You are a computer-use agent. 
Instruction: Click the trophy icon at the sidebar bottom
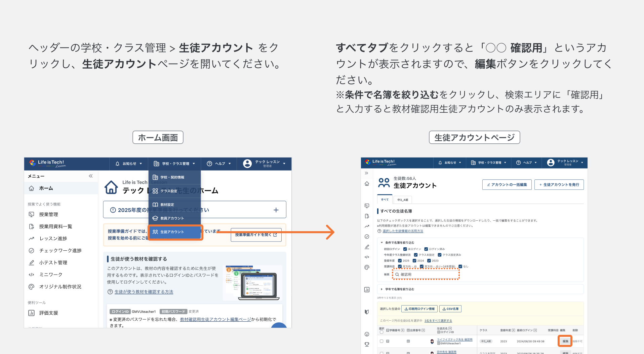click(367, 344)
